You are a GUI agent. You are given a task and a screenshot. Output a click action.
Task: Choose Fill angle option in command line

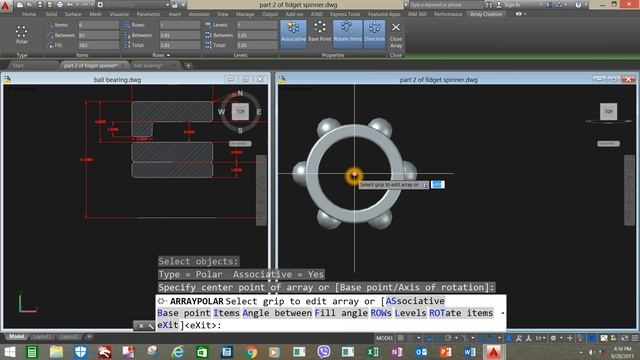click(x=341, y=313)
